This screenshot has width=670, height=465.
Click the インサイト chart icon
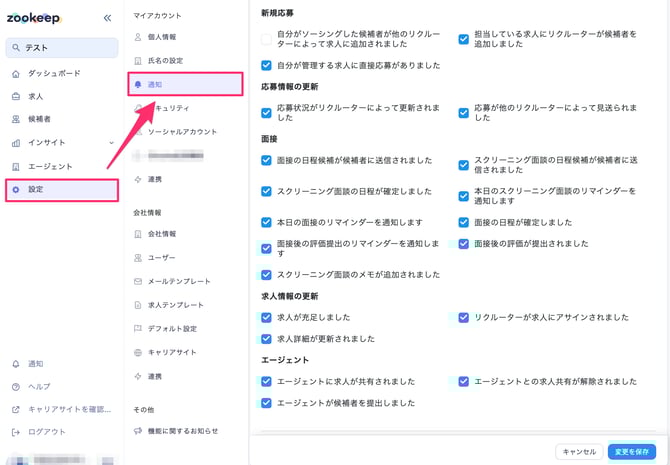(x=16, y=143)
